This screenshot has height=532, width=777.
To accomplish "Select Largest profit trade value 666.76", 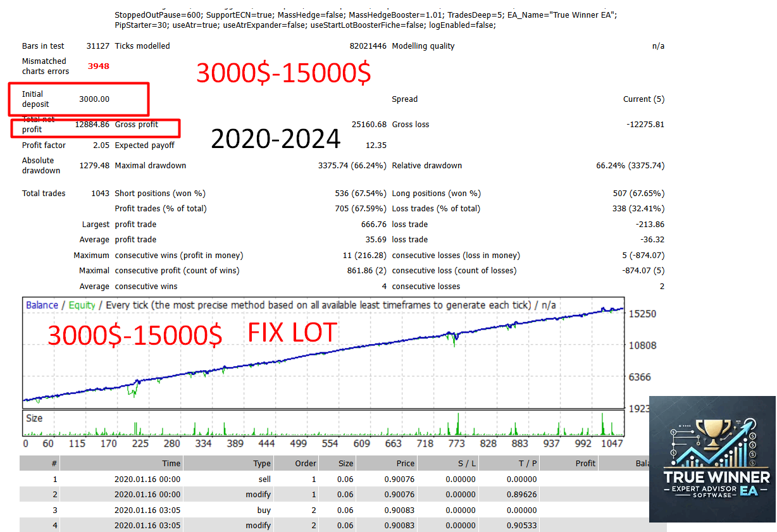I will [x=373, y=225].
